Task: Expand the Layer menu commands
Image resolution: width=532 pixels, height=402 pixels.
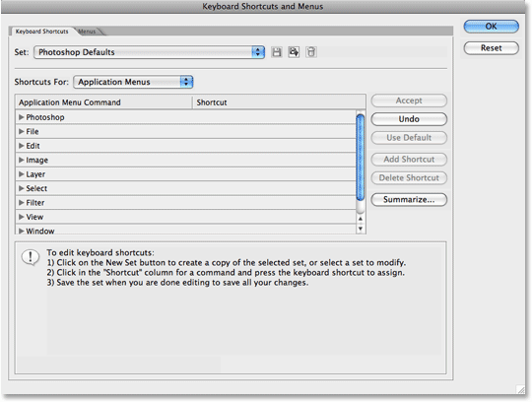Action: tap(22, 174)
